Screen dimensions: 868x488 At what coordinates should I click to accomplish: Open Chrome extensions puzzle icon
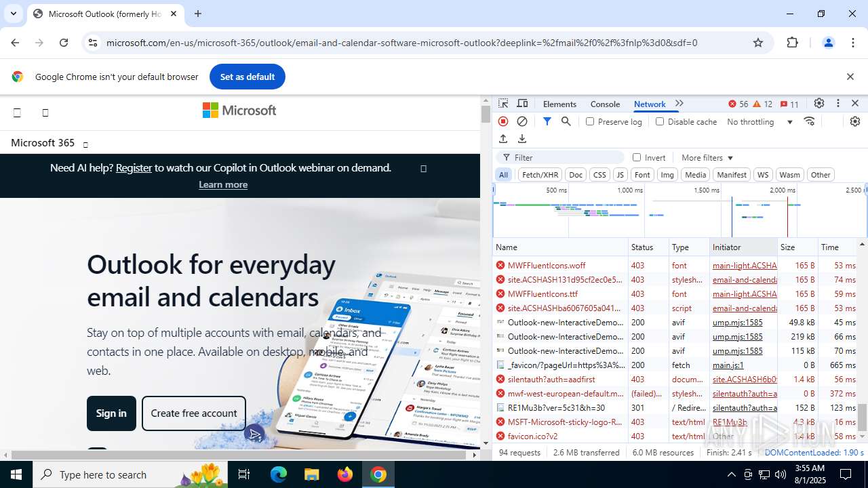tap(792, 43)
